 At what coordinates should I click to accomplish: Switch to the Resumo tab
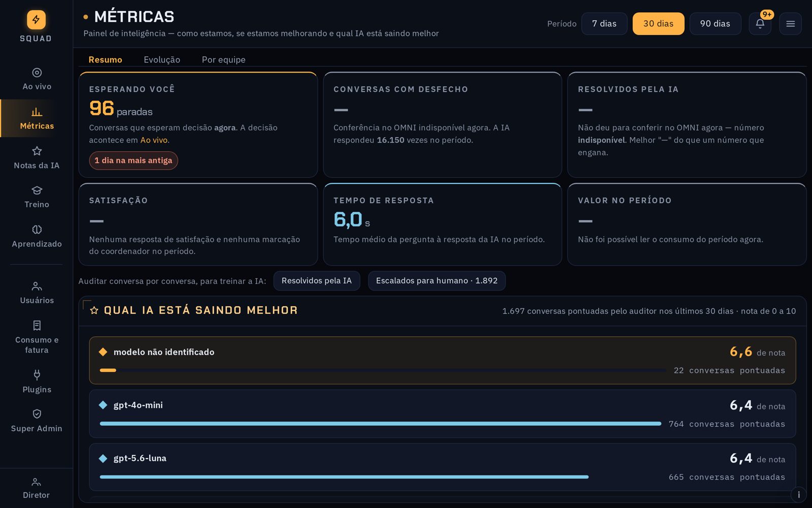click(x=105, y=59)
